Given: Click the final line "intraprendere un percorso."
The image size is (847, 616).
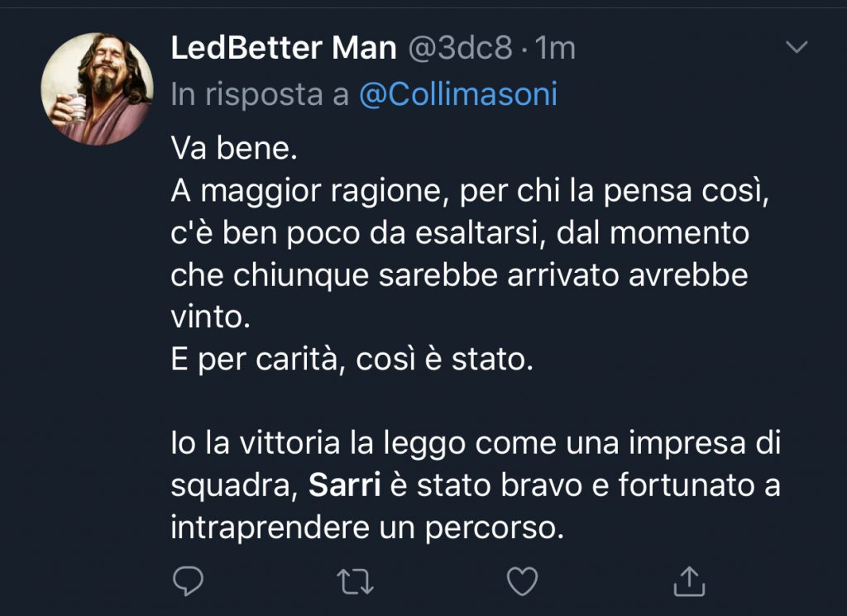Looking at the screenshot, I should [367, 528].
